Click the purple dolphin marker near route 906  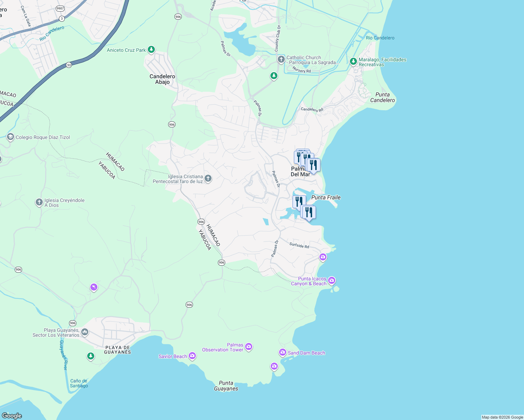pos(94,287)
